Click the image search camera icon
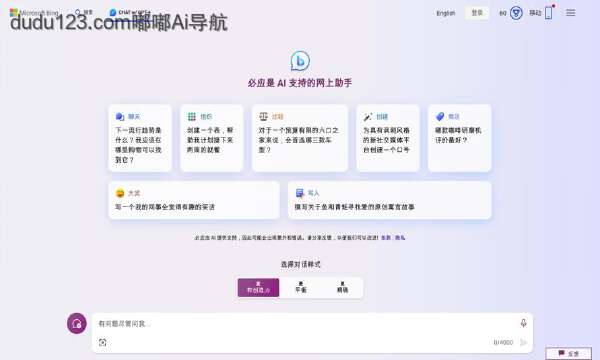The image size is (600, 360). pos(103,342)
